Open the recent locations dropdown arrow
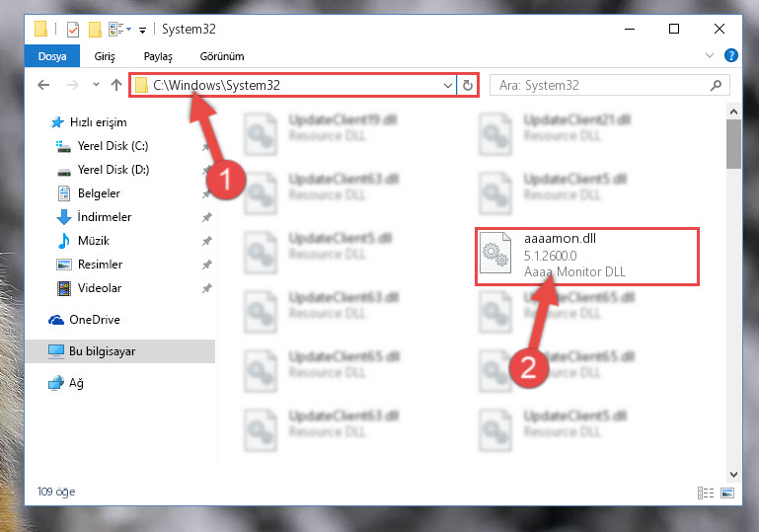This screenshot has width=759, height=532. point(96,85)
